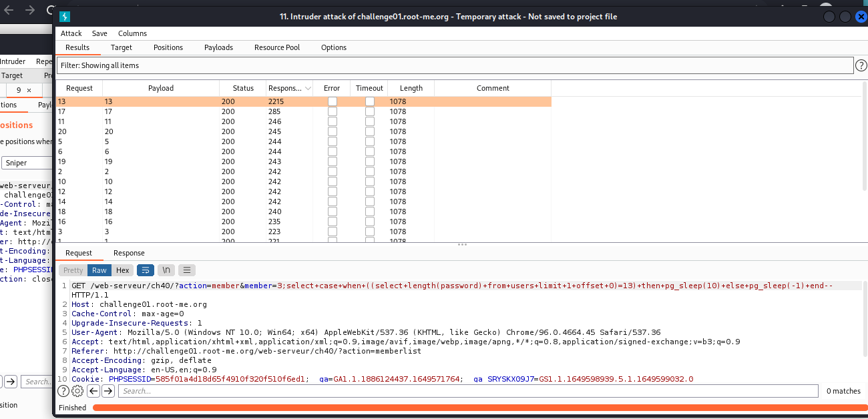Switch to Hex view

point(123,270)
